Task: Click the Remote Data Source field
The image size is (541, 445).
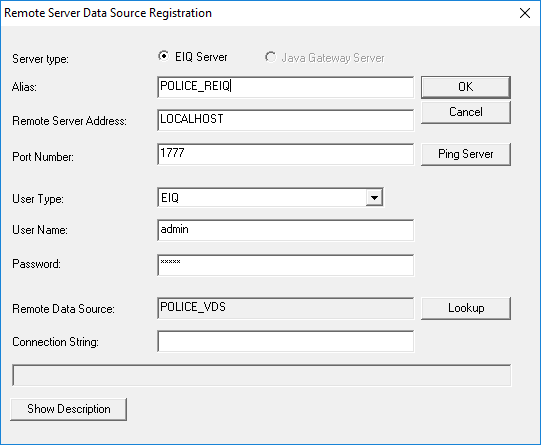Action: 285,308
